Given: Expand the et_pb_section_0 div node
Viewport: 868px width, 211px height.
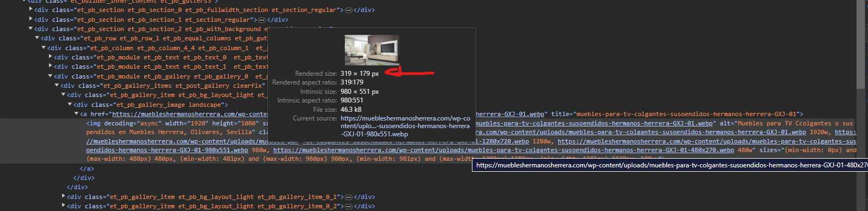Looking at the screenshot, I should coord(31,10).
